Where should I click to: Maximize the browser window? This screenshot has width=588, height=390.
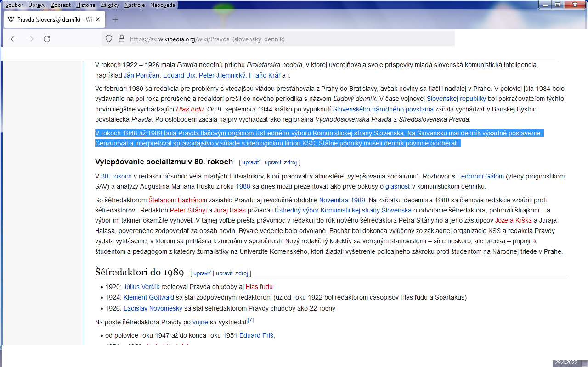click(557, 5)
